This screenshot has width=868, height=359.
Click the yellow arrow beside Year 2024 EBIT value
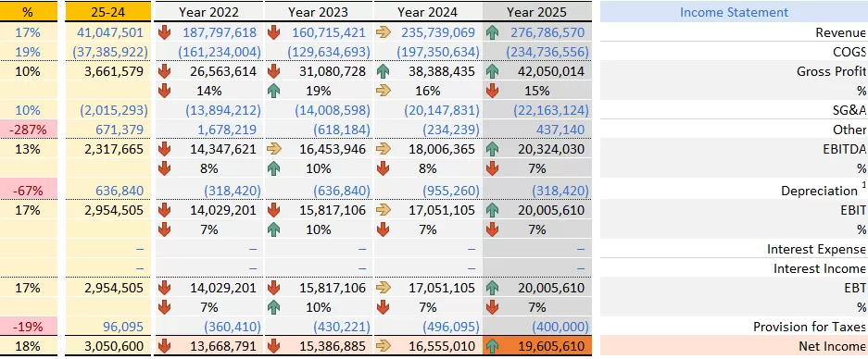384,210
